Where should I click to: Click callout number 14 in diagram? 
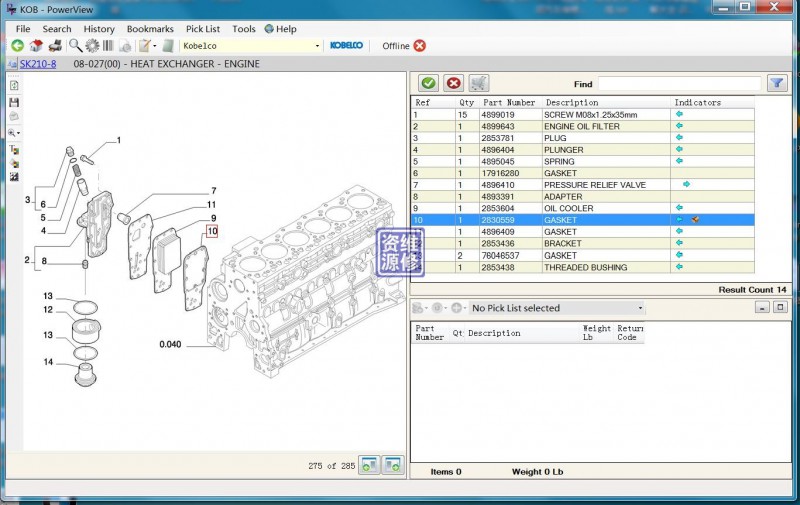pyautogui.click(x=48, y=362)
